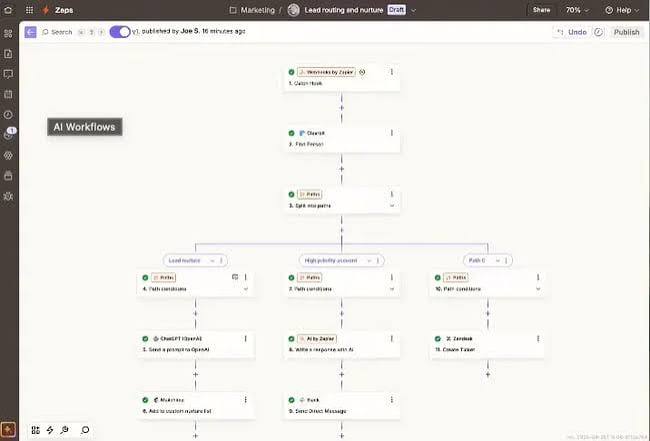
Task: Open three-dot menu on Zendesk step
Action: pos(538,339)
